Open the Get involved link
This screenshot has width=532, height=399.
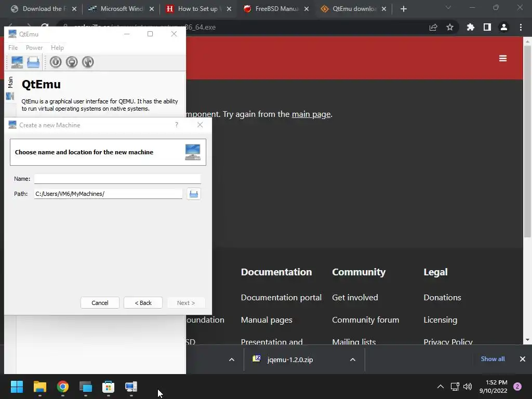pyautogui.click(x=355, y=298)
